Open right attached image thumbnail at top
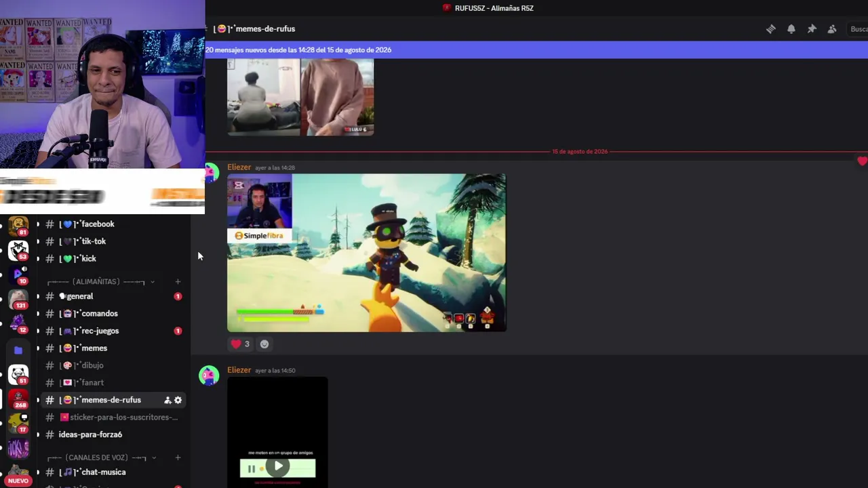The width and height of the screenshot is (868, 488). click(x=338, y=97)
